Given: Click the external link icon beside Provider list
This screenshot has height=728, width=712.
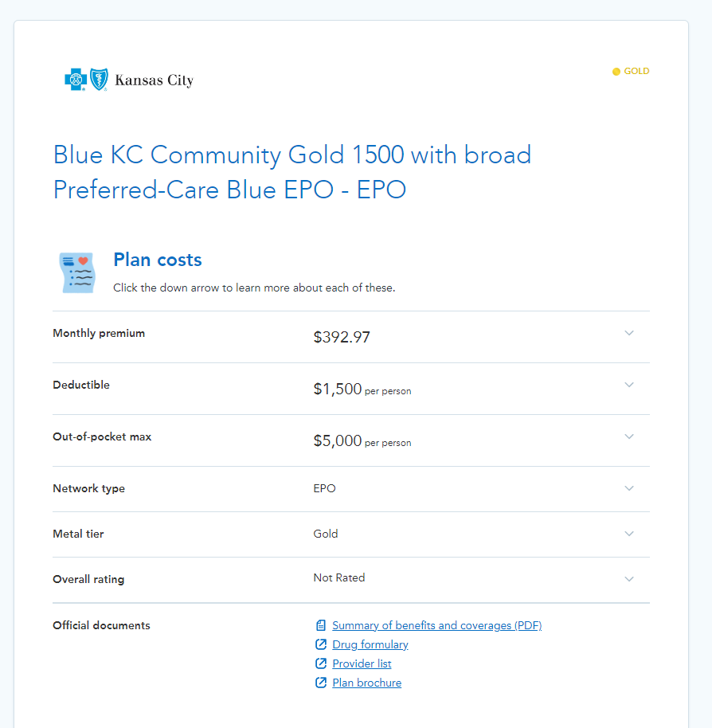Looking at the screenshot, I should [321, 663].
